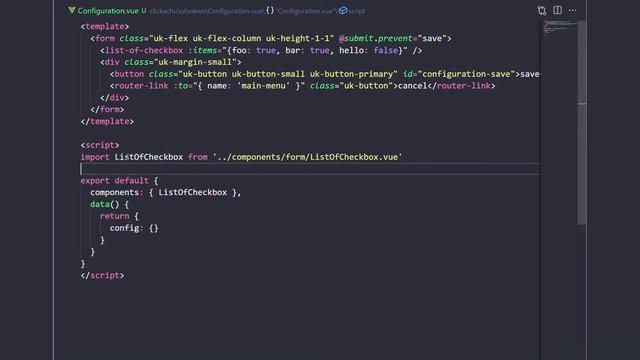Image resolution: width=640 pixels, height=360 pixels.
Task: Click the closing </form> tag
Action: pyautogui.click(x=107, y=110)
